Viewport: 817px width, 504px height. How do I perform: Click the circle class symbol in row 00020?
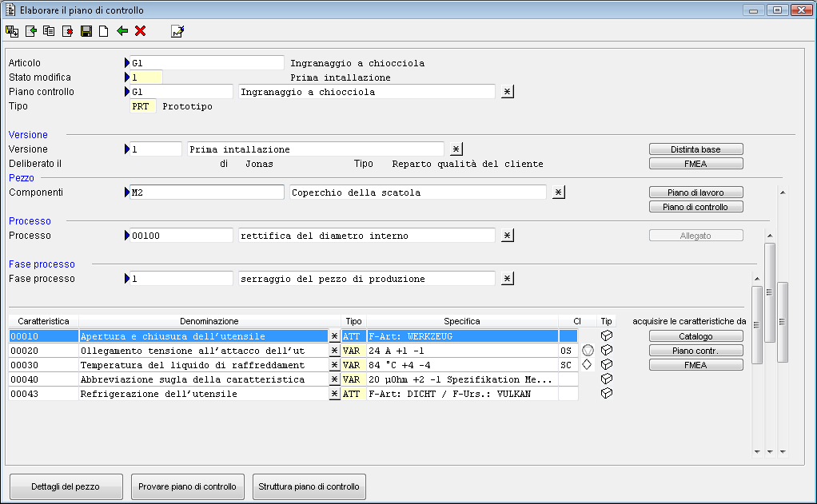tap(588, 351)
